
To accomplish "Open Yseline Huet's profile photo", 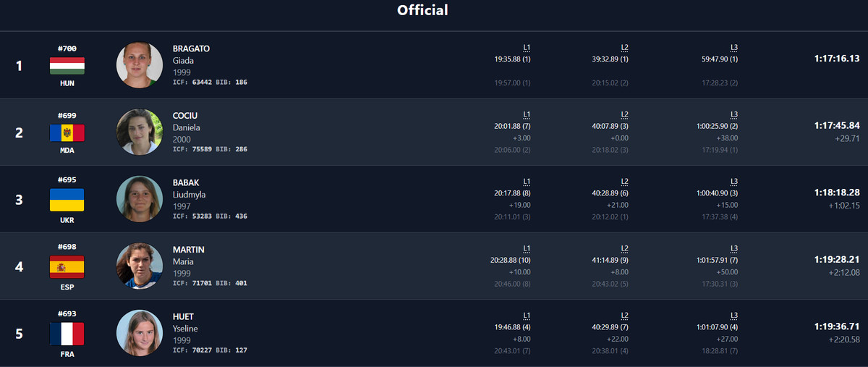I will tap(140, 333).
